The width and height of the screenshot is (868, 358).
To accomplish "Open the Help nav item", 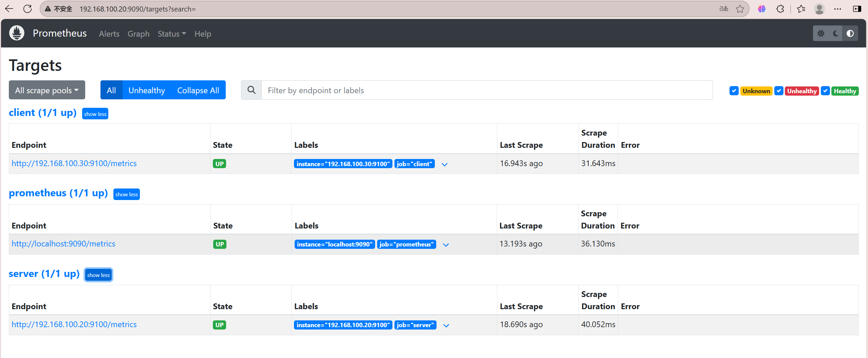I will pyautogui.click(x=203, y=34).
